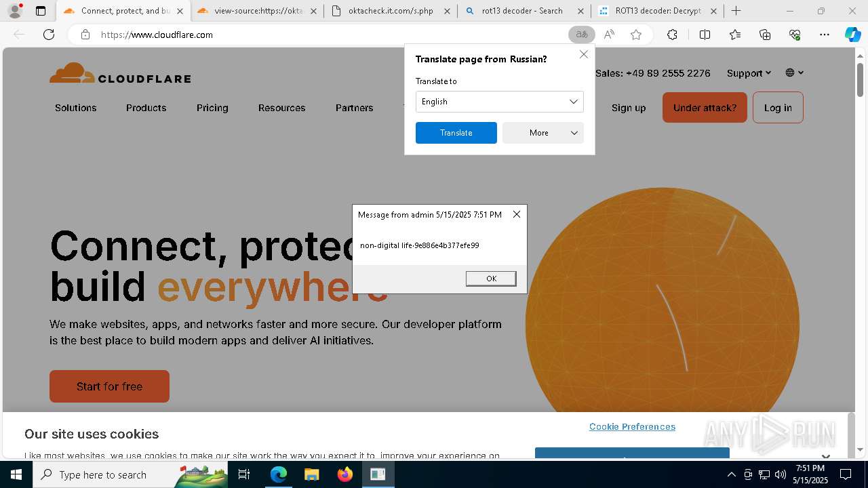The width and height of the screenshot is (868, 488).
Task: Open the Pricing menu item
Action: (212, 108)
